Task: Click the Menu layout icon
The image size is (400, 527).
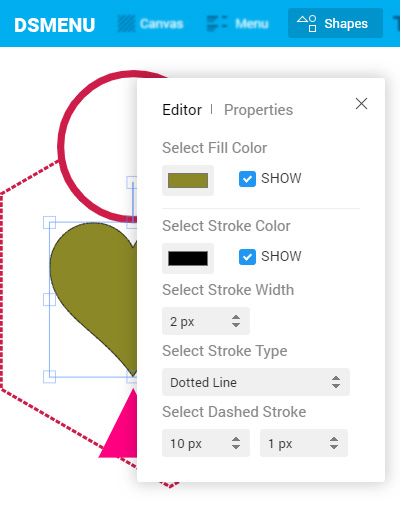Action: click(x=217, y=24)
